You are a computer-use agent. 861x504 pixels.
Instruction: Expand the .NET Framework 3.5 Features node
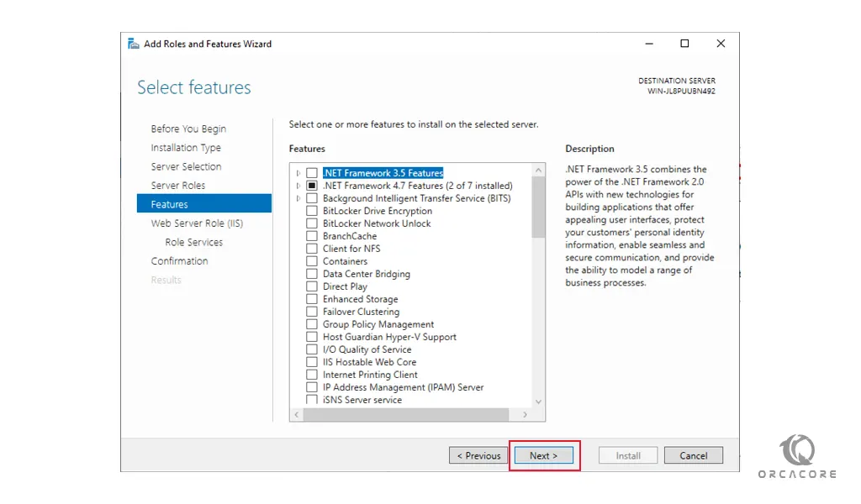[x=298, y=173]
